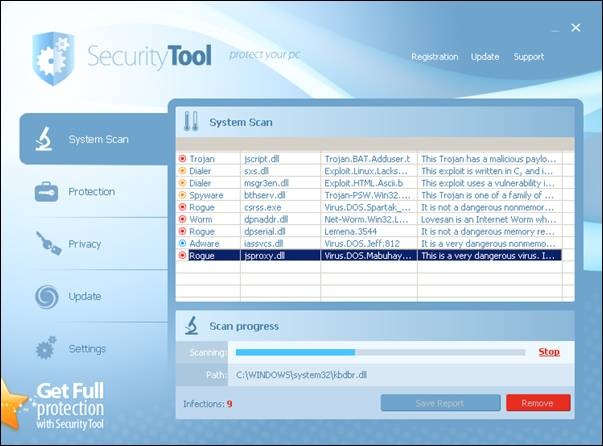Click the Virus.DOS.Spartak threat name
This screenshot has height=446, width=603.
pos(367,207)
